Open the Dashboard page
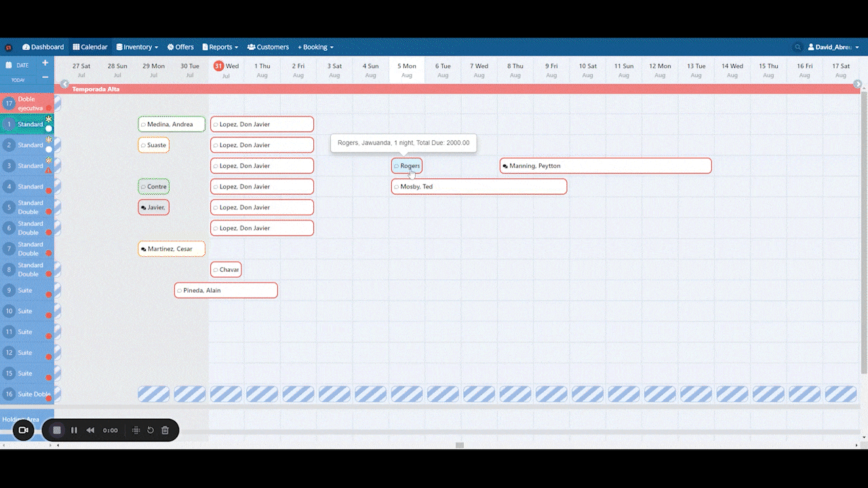 (x=43, y=47)
